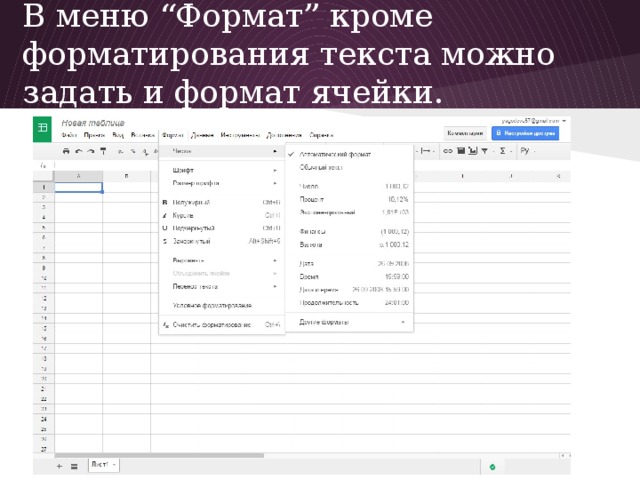Expand the Шрифт submenu
Image resolution: width=640 pixels, height=480 pixels.
[222, 170]
